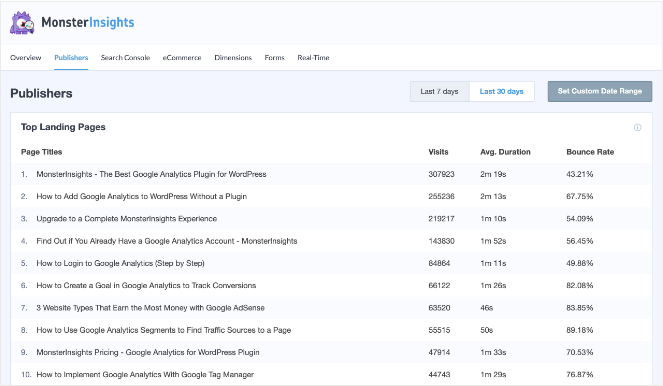Click the visits value 47914
663x386 pixels.
coord(439,353)
